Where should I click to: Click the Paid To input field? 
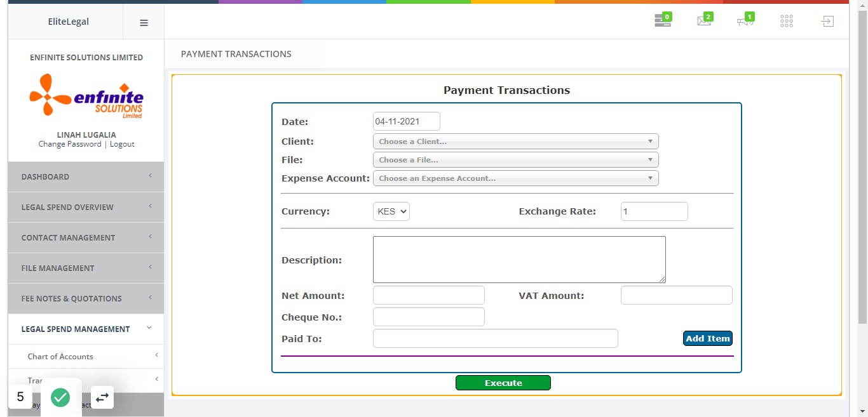496,338
